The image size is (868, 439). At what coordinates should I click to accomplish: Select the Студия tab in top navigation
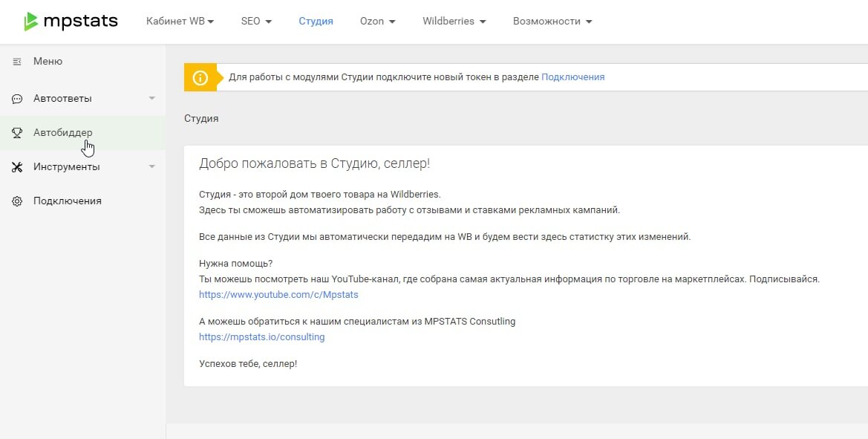coord(316,22)
